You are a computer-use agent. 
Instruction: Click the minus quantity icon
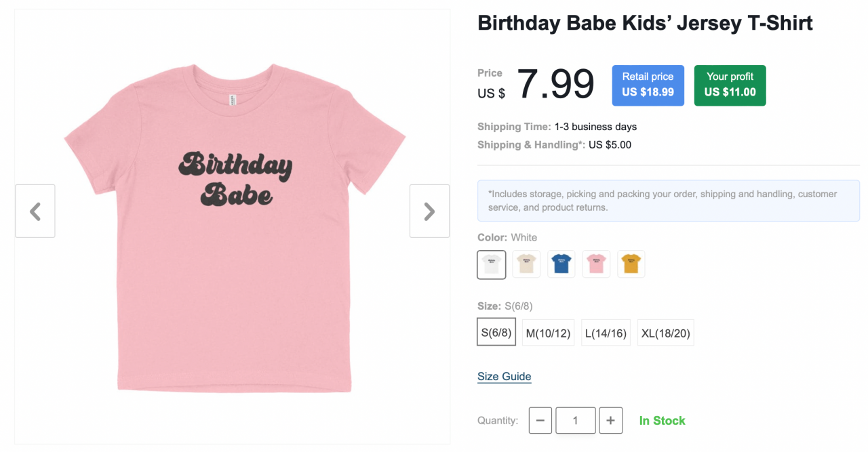540,420
